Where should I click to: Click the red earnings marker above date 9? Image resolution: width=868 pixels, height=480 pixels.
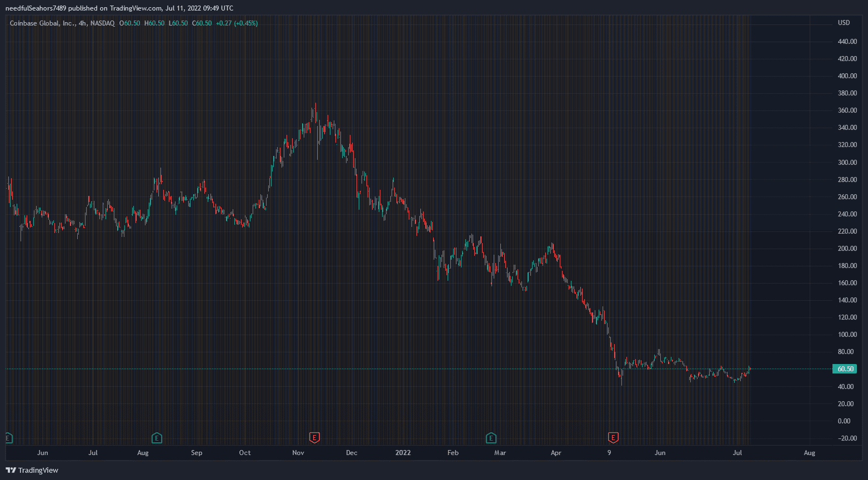point(613,438)
